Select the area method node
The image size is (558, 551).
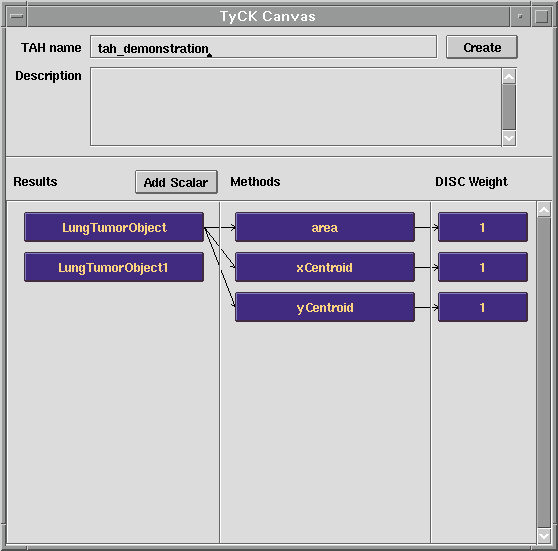[325, 227]
